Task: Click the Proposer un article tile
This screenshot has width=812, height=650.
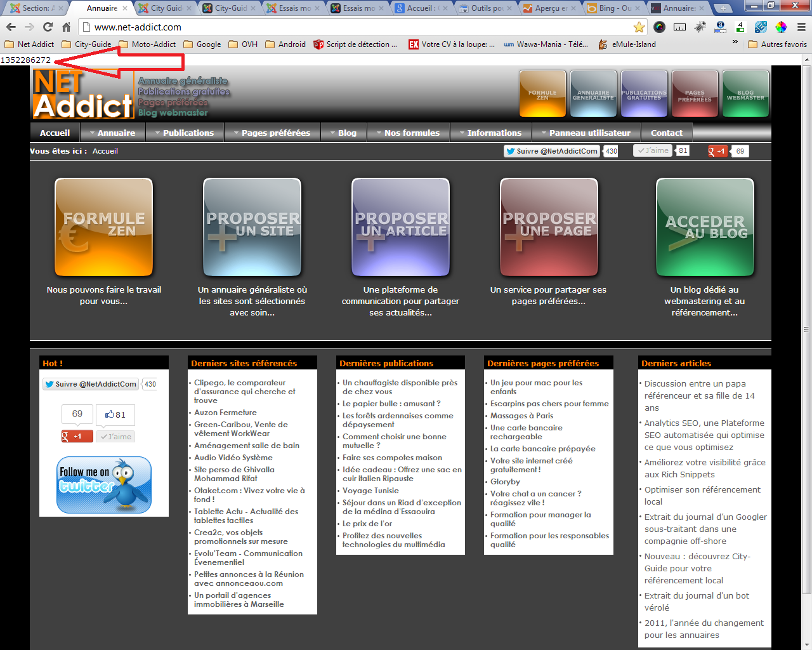Action: 401,227
